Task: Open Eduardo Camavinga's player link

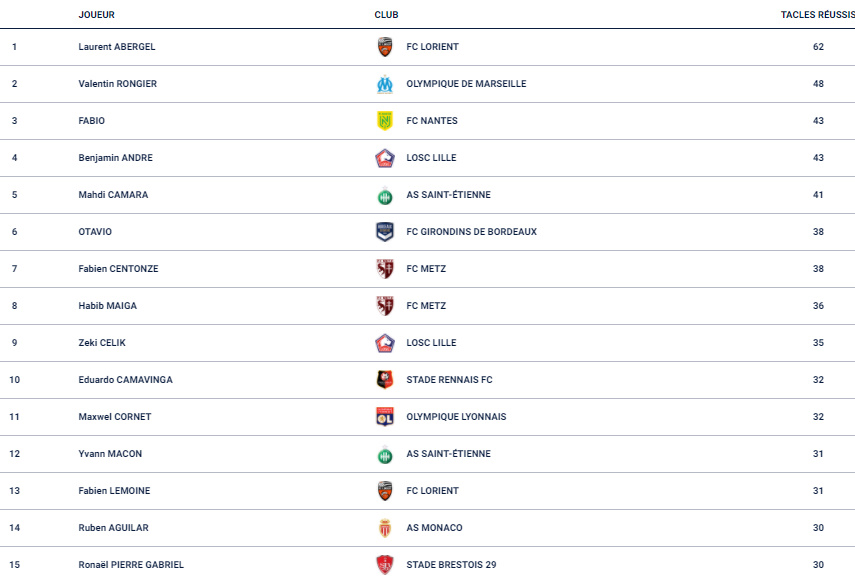Action: (x=125, y=380)
